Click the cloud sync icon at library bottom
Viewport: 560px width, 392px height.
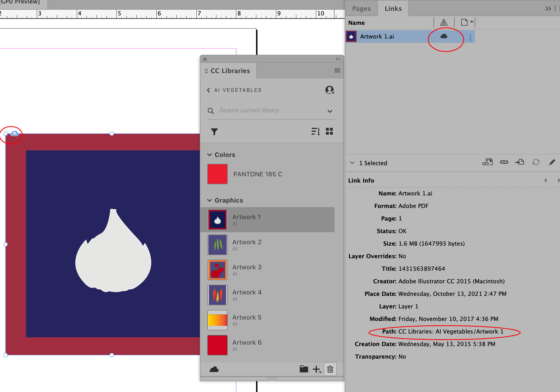pyautogui.click(x=214, y=369)
